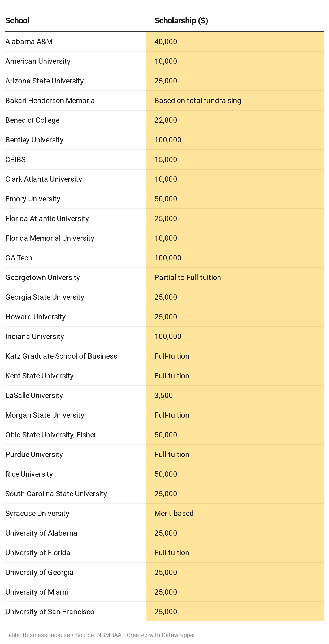The height and width of the screenshot is (644, 329).
Task: Click Benedict College's 22,800 amount
Action: coord(166,120)
